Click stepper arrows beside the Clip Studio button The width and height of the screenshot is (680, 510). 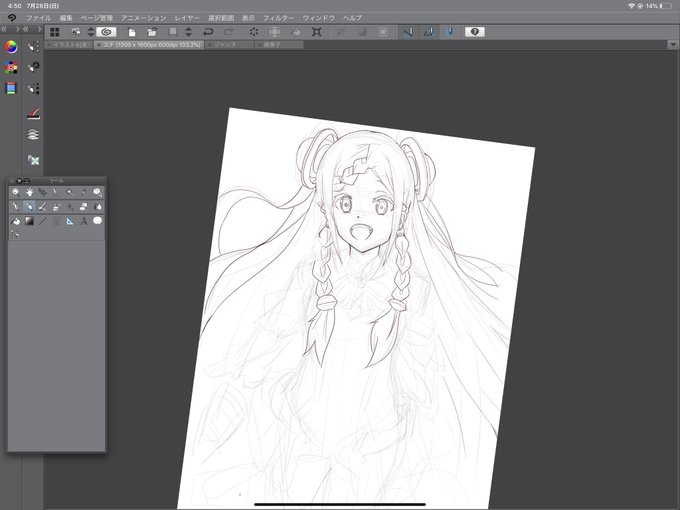91,32
